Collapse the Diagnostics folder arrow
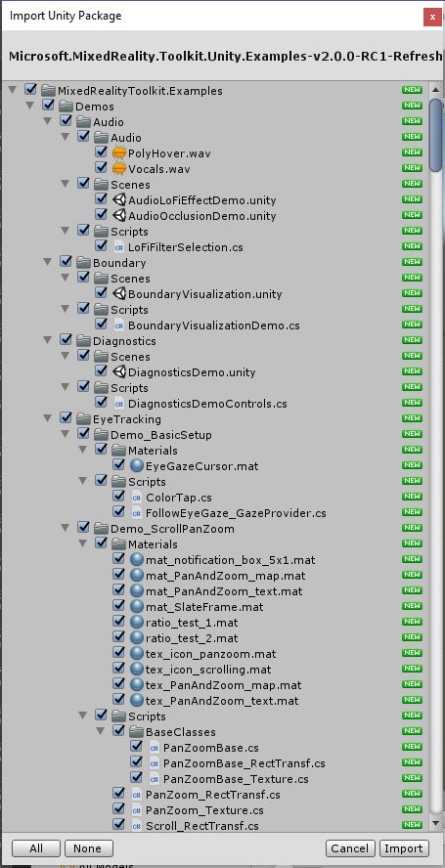This screenshot has height=868, width=445. pos(48,340)
